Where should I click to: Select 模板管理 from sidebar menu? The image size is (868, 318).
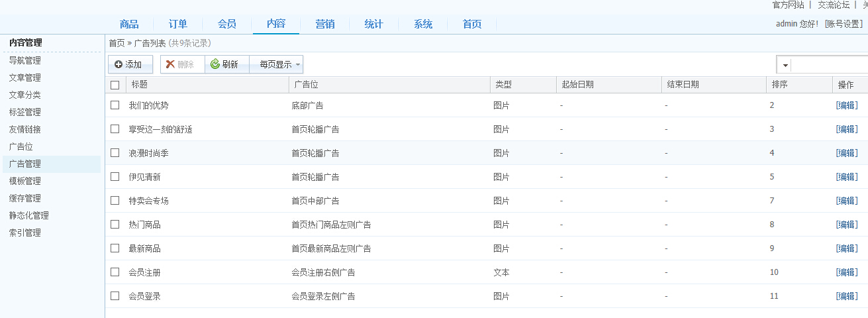tap(25, 181)
